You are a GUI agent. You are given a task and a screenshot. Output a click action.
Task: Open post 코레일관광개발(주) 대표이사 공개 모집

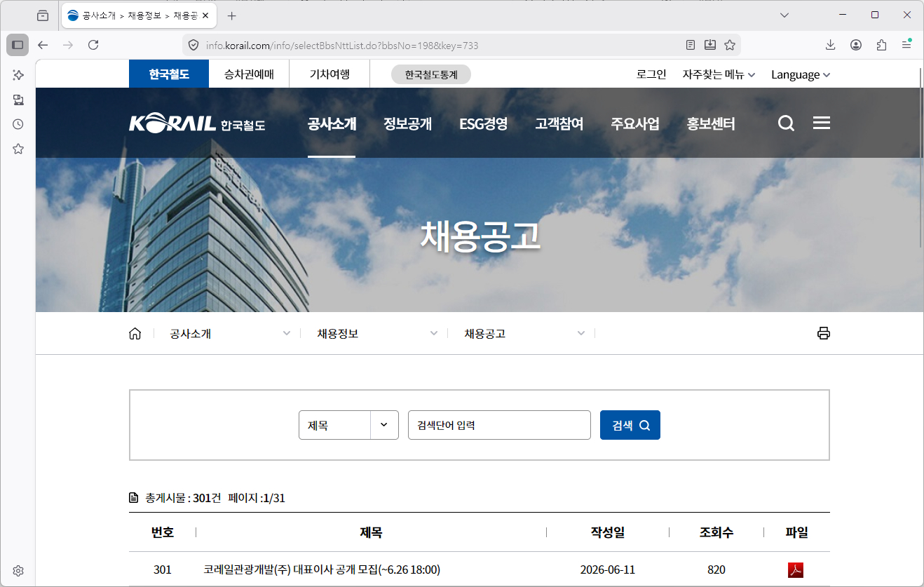pyautogui.click(x=322, y=569)
